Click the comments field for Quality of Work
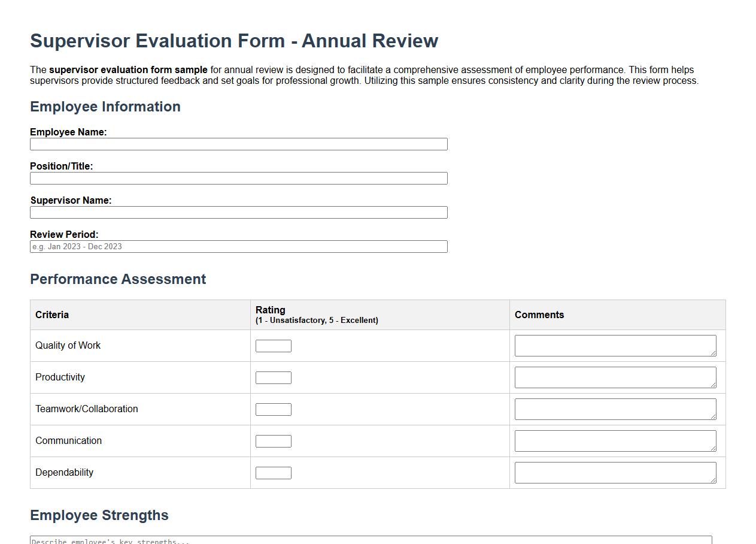This screenshot has width=756, height=544. coord(614,346)
